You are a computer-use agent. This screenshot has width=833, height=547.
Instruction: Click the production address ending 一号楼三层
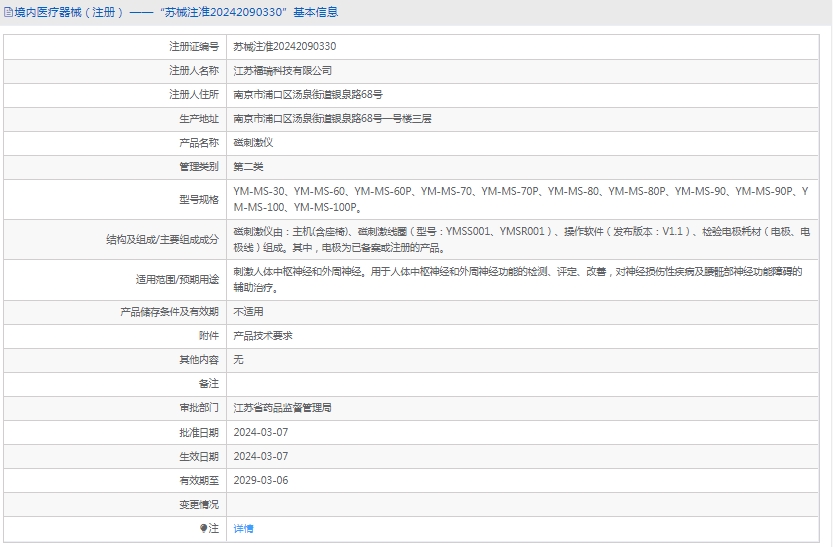tap(332, 119)
